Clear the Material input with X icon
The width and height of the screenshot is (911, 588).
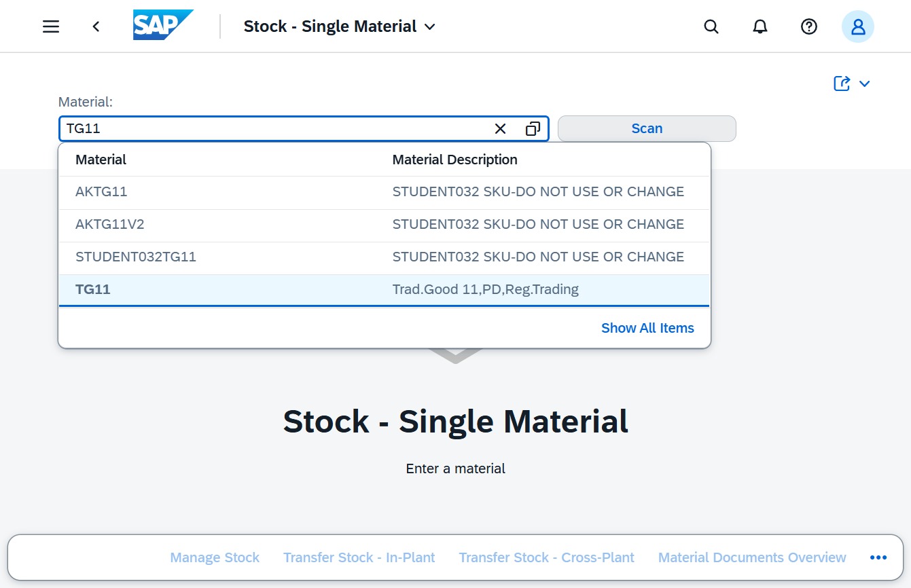pos(500,128)
